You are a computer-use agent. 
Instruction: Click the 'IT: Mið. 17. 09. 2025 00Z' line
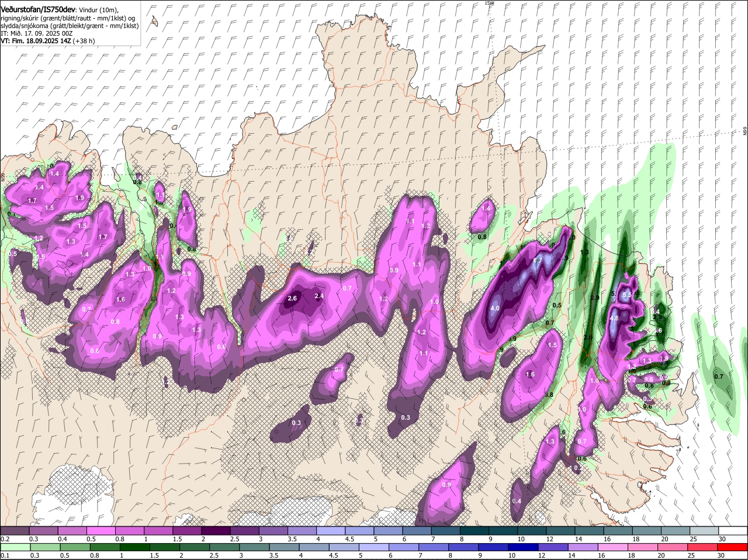pos(37,33)
